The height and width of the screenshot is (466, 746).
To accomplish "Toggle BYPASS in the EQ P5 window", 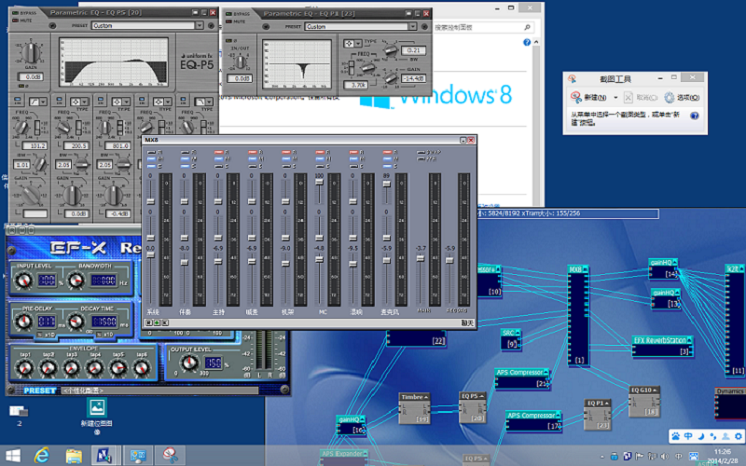I will pyautogui.click(x=16, y=13).
